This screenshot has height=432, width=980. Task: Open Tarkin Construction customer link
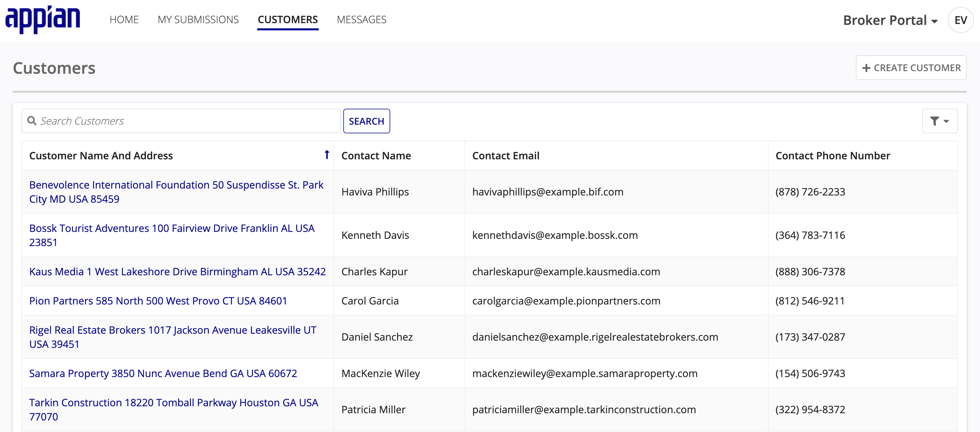click(174, 409)
